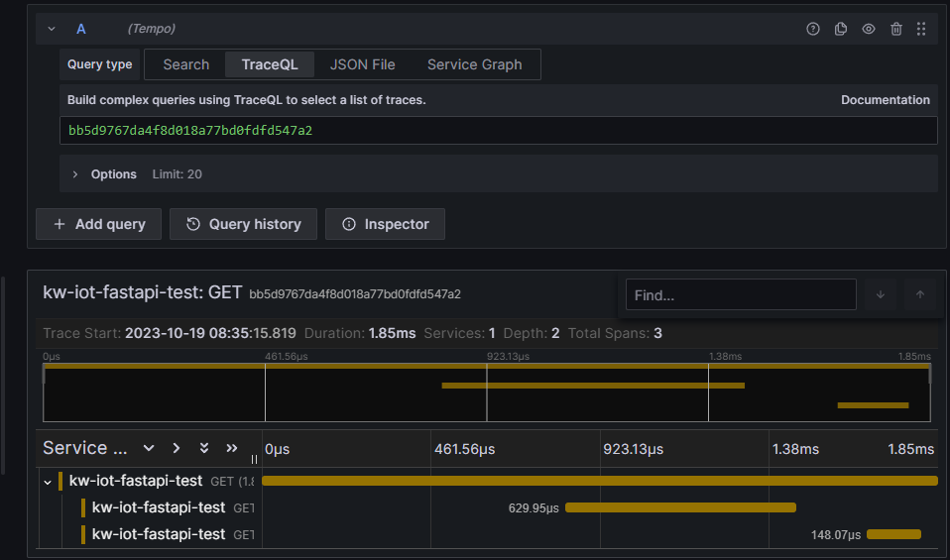Collapse query A row chevron
Viewport: 950px width, 560px height.
(x=52, y=29)
